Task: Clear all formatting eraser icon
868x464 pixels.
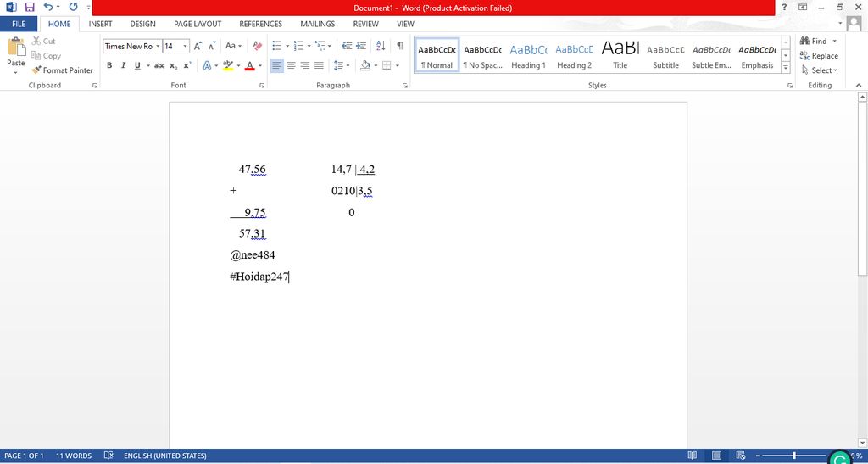Action: coord(258,46)
